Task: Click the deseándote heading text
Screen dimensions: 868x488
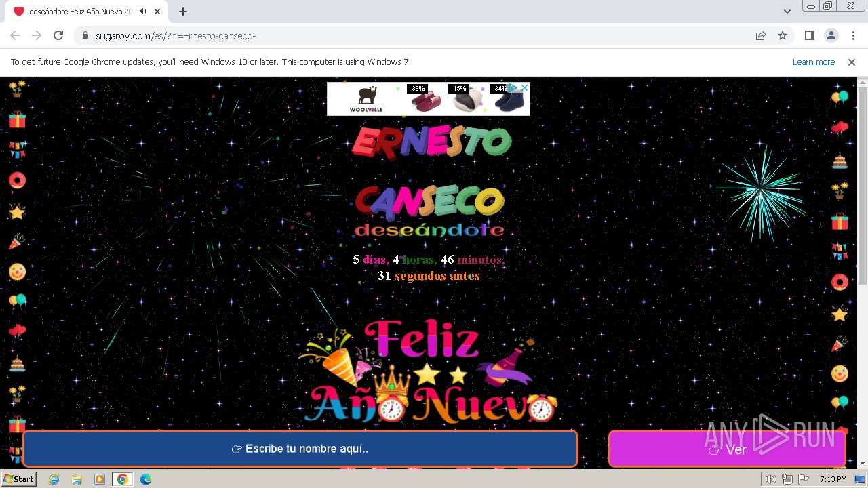Action: (429, 230)
